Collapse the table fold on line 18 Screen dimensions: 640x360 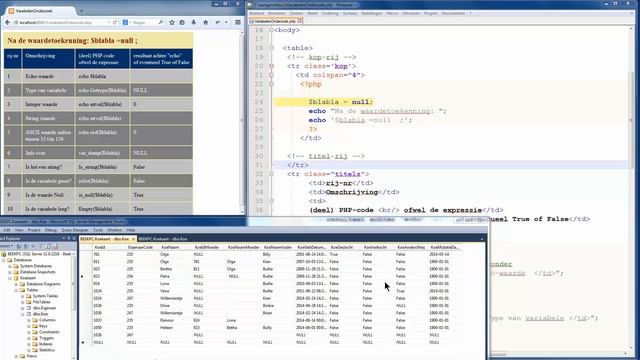pyautogui.click(x=271, y=48)
